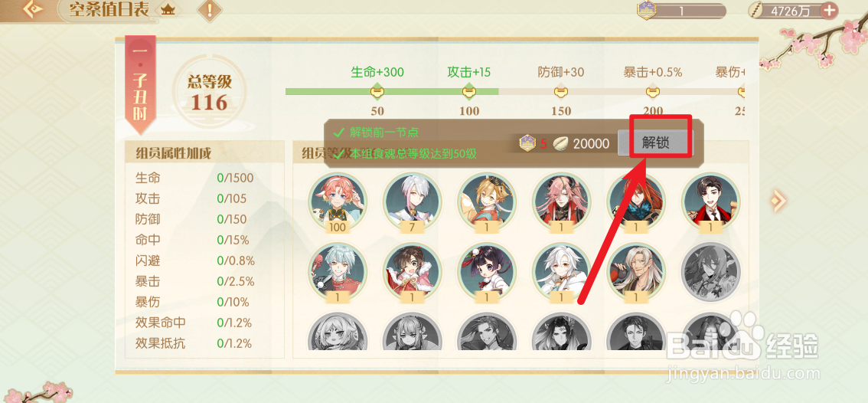Select the level 100 pink-haired character avatar
The image size is (868, 403).
click(x=337, y=201)
